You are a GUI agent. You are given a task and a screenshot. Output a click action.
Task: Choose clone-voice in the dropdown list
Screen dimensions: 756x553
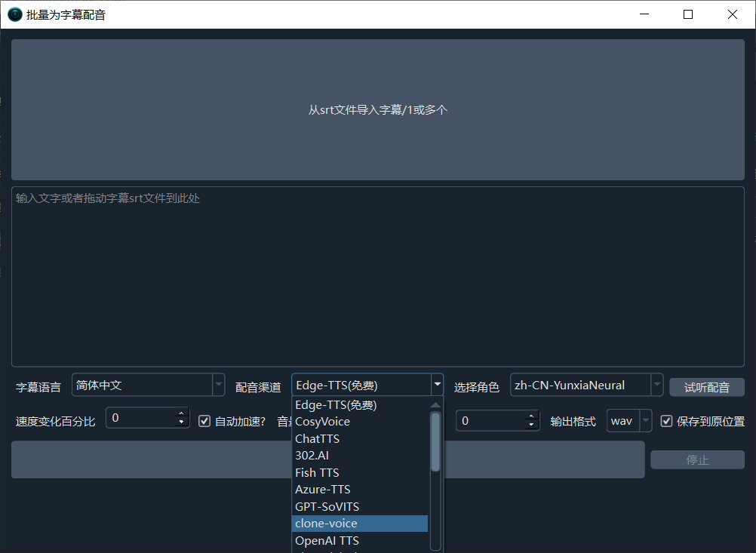click(326, 524)
